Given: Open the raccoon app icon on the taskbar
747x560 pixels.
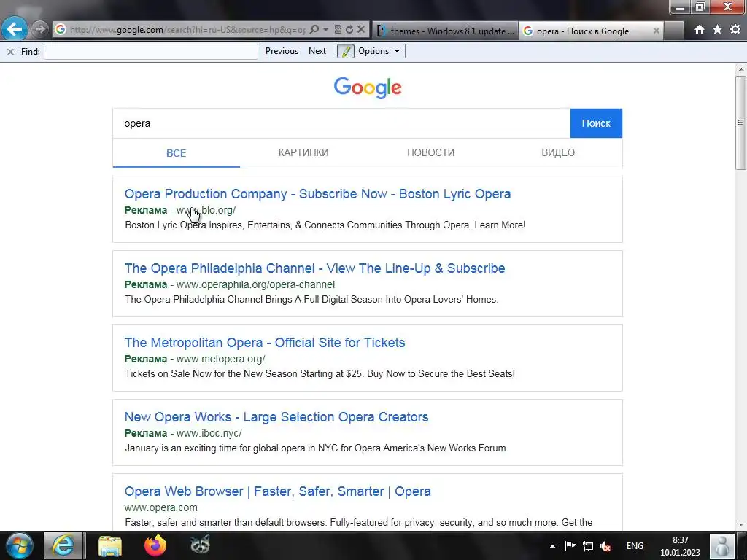Looking at the screenshot, I should pos(200,545).
